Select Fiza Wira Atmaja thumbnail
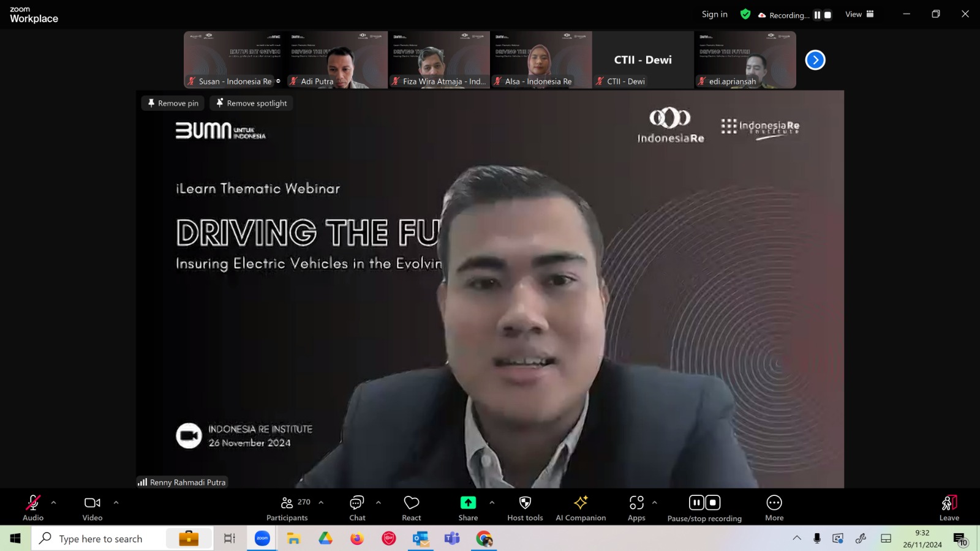The width and height of the screenshot is (980, 551). [439, 60]
